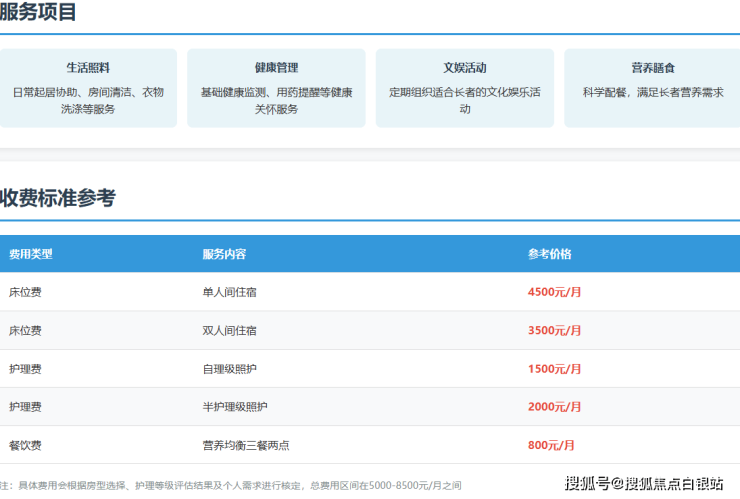Click the 服务项目 section heading

pyautogui.click(x=38, y=13)
